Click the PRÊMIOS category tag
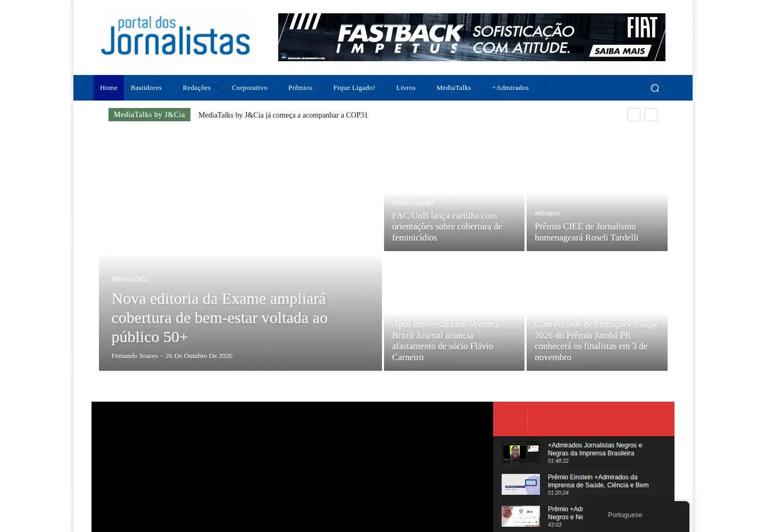This screenshot has width=766, height=532. (x=547, y=213)
